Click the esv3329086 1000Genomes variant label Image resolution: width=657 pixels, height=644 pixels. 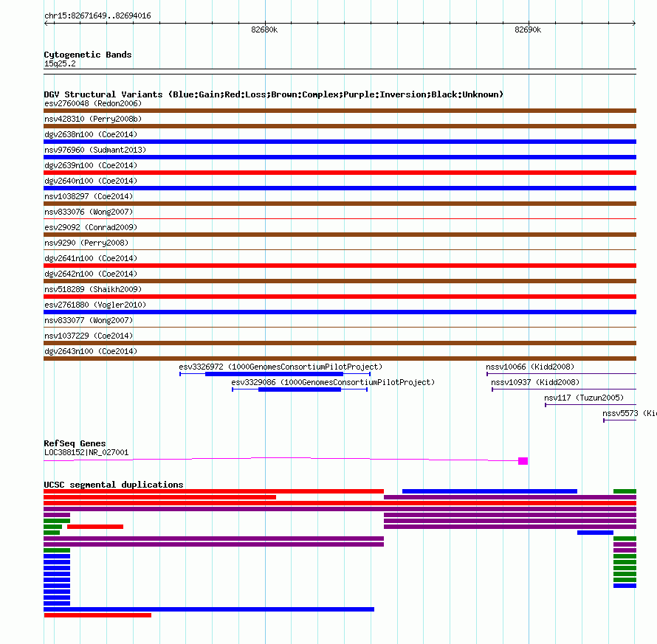click(333, 382)
